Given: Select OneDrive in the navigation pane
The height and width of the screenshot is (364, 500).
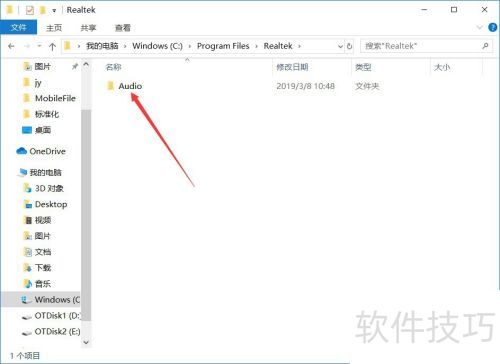Looking at the screenshot, I should click(x=47, y=151).
